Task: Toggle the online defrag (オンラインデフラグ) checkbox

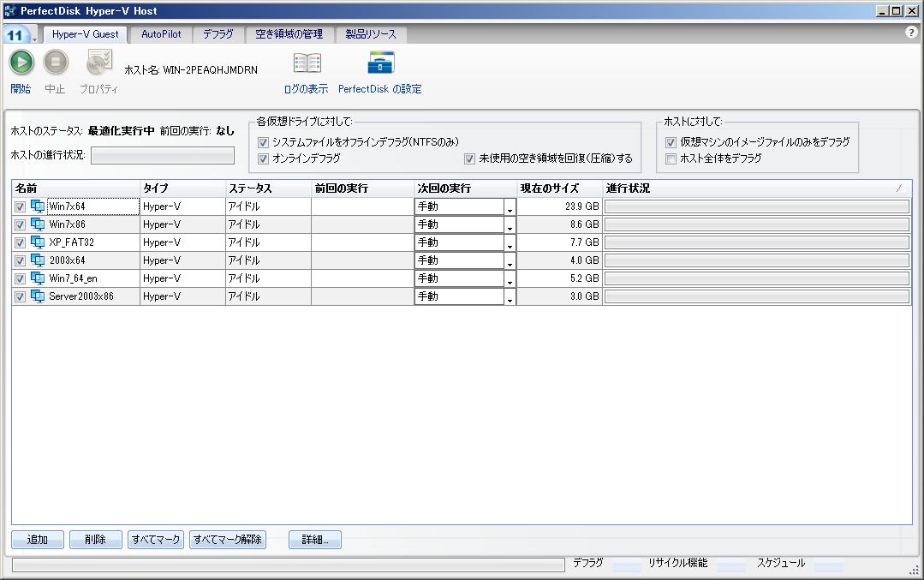Action: [x=264, y=158]
